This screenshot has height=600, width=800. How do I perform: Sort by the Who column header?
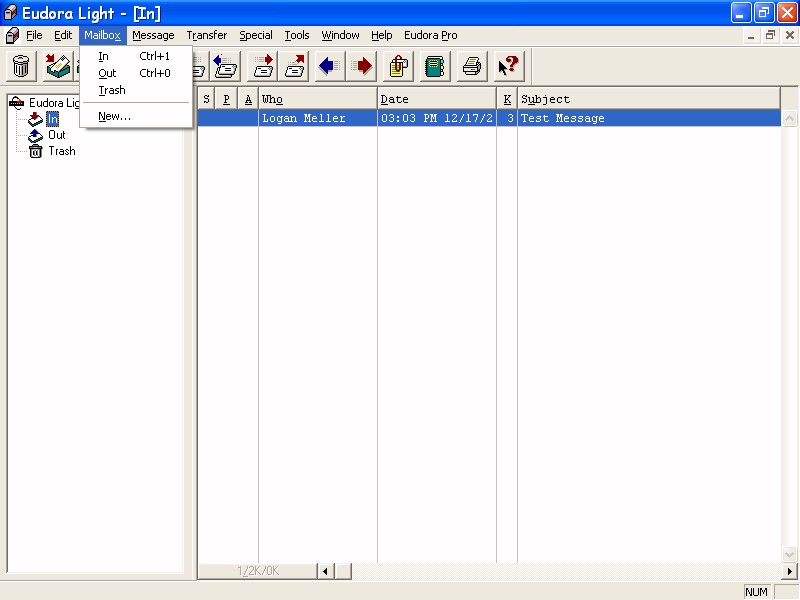point(318,99)
